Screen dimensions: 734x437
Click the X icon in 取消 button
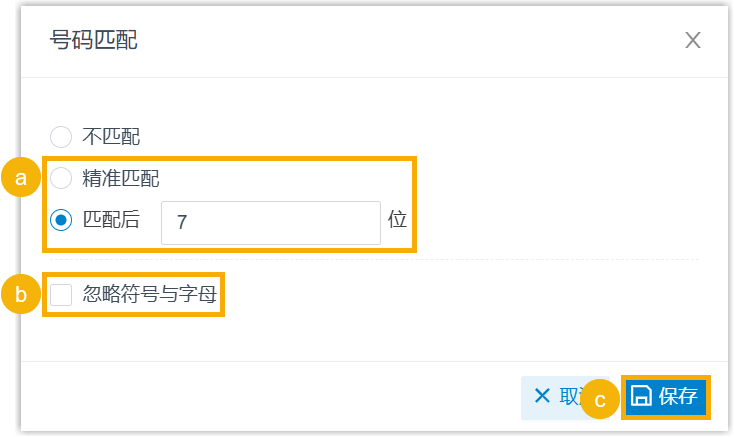543,396
